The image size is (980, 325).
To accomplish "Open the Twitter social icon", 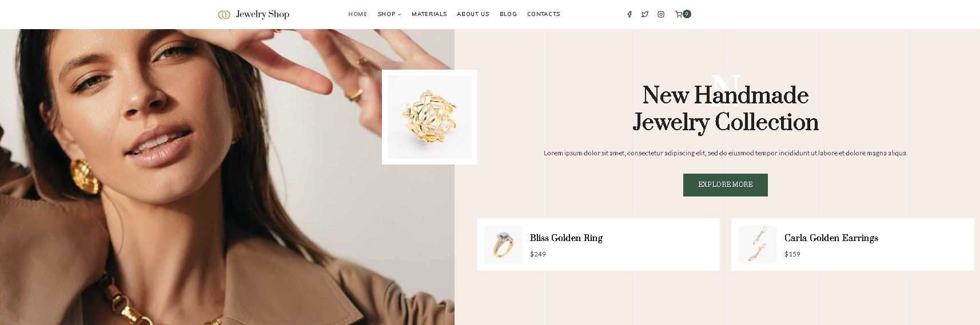I will 645,14.
